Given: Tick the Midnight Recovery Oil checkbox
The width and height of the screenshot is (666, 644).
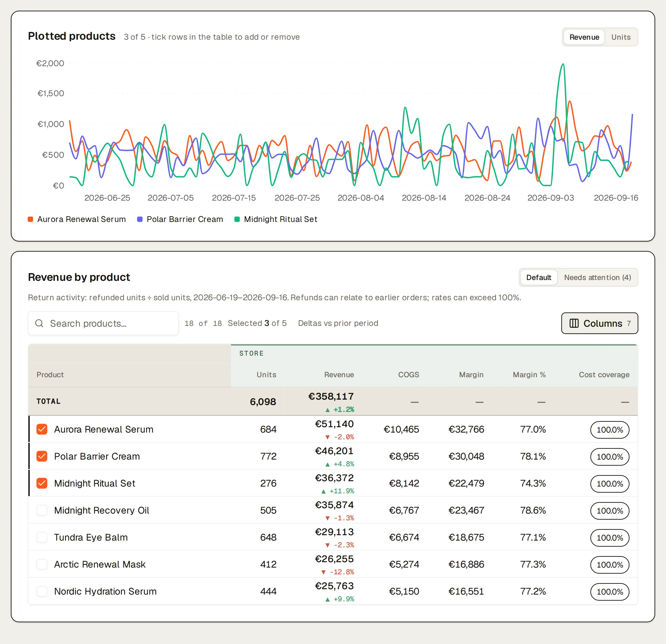Looking at the screenshot, I should click(42, 510).
